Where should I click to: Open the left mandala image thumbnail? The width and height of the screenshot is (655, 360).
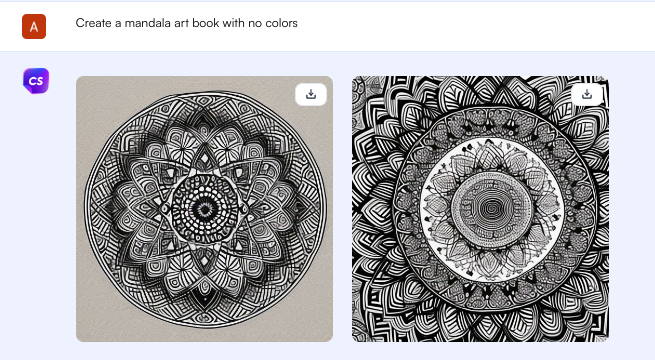click(204, 209)
